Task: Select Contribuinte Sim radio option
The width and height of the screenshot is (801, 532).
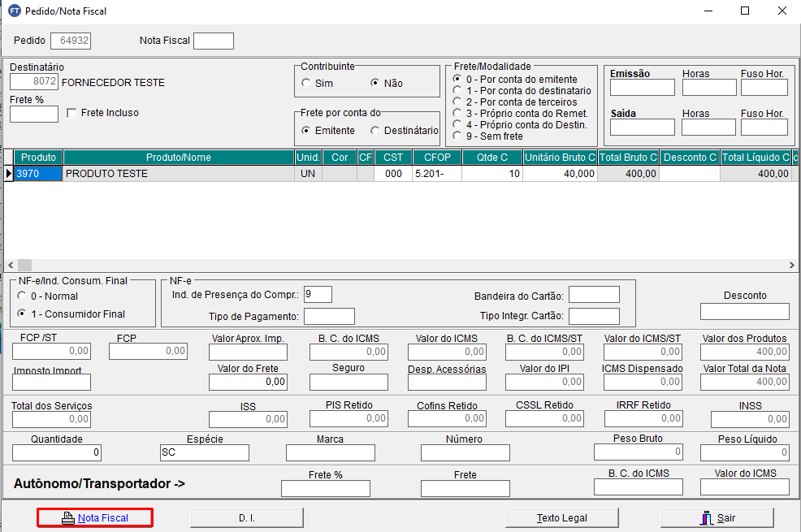Action: (305, 83)
